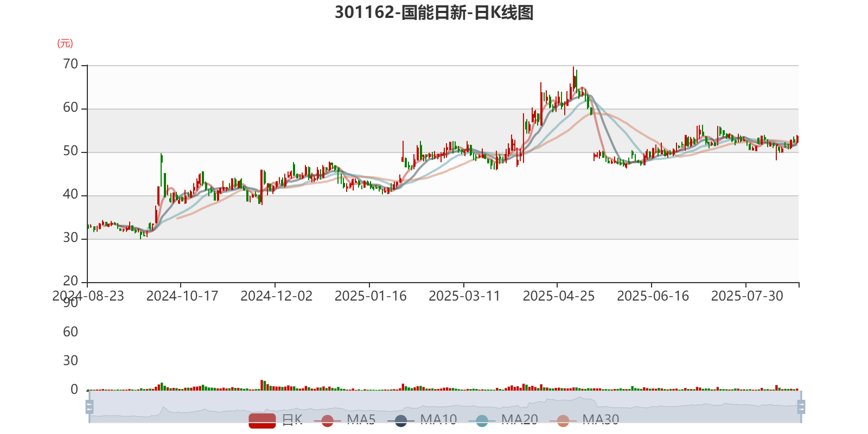The image size is (868, 434).
Task: Toggle the MA10 line in legend
Action: (422, 420)
